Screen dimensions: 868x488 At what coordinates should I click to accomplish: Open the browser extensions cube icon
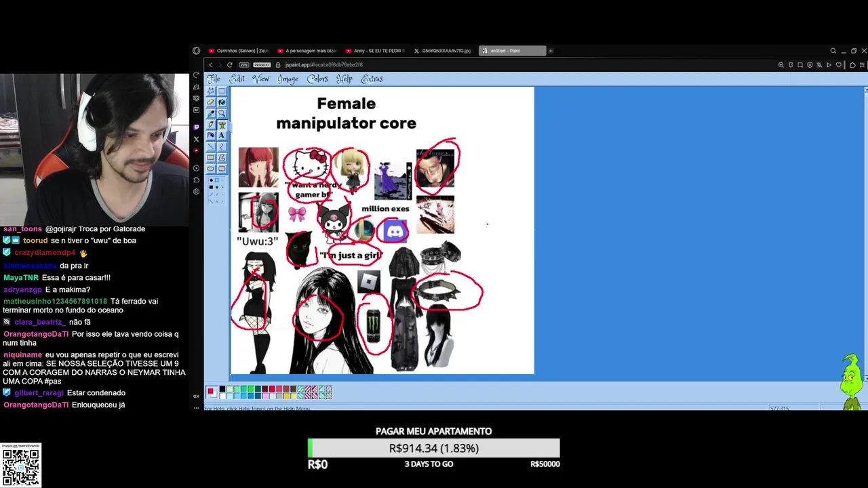pos(852,65)
